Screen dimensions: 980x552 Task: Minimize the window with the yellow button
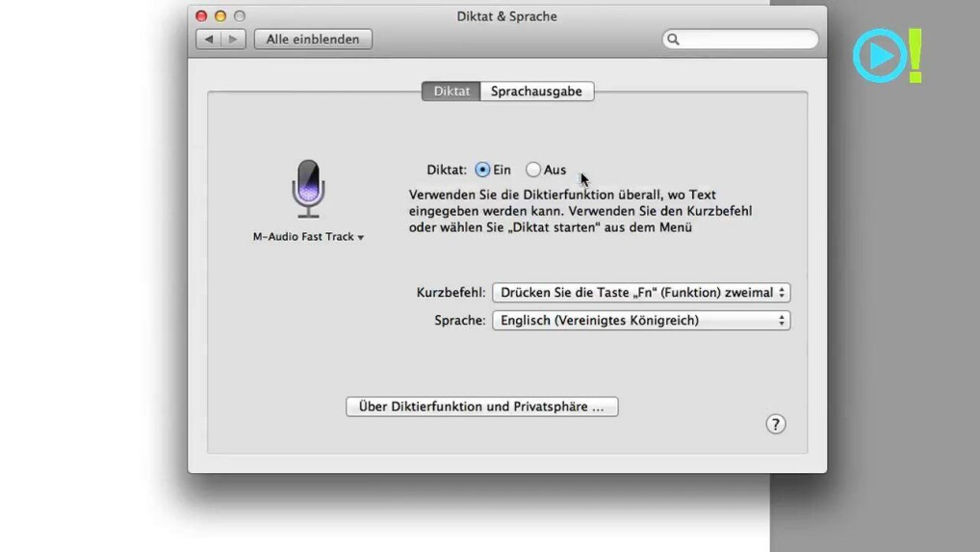click(220, 16)
